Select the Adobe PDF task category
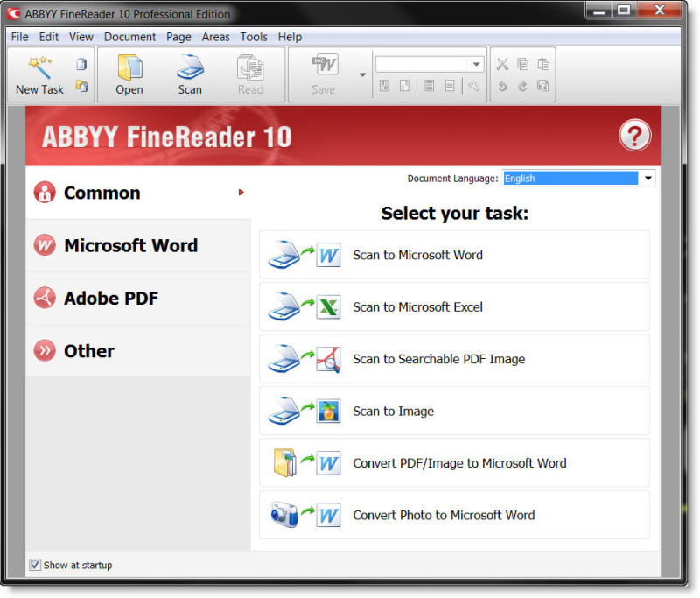 pyautogui.click(x=138, y=299)
